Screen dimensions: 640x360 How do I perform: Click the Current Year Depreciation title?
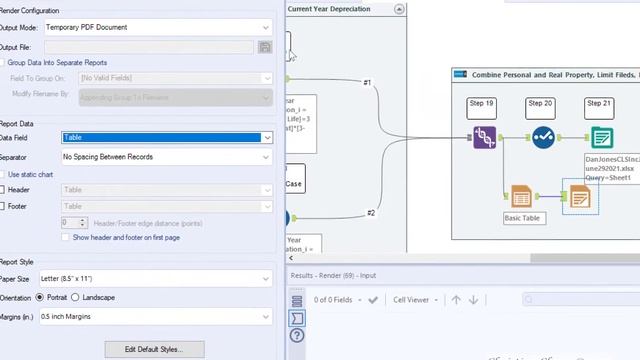click(x=329, y=9)
